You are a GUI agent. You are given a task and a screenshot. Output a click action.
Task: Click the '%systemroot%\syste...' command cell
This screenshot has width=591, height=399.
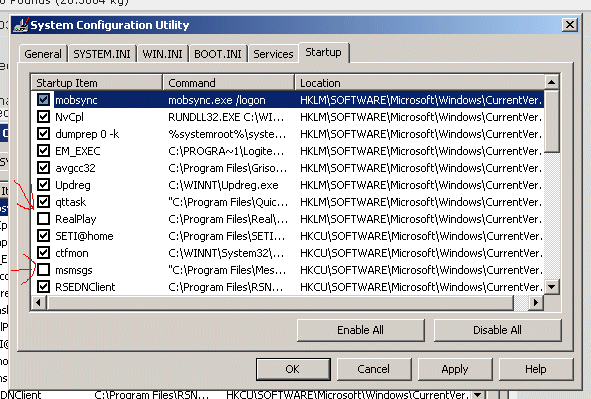point(227,134)
